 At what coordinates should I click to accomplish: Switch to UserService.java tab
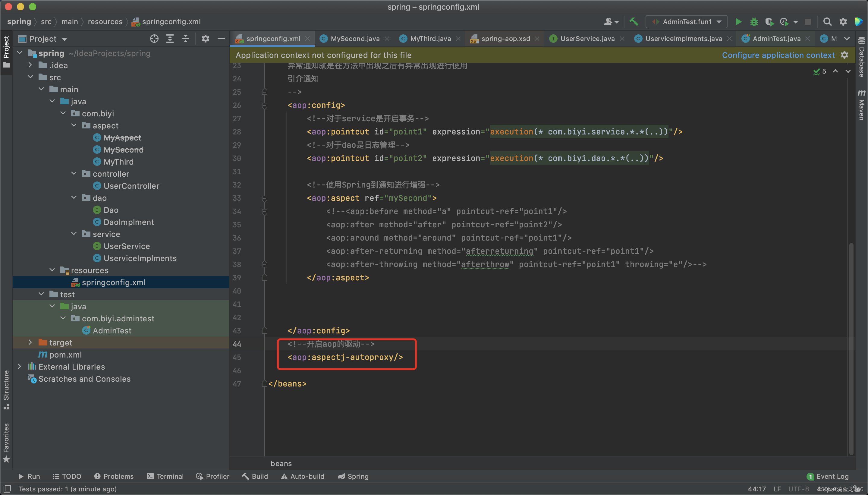[587, 39]
